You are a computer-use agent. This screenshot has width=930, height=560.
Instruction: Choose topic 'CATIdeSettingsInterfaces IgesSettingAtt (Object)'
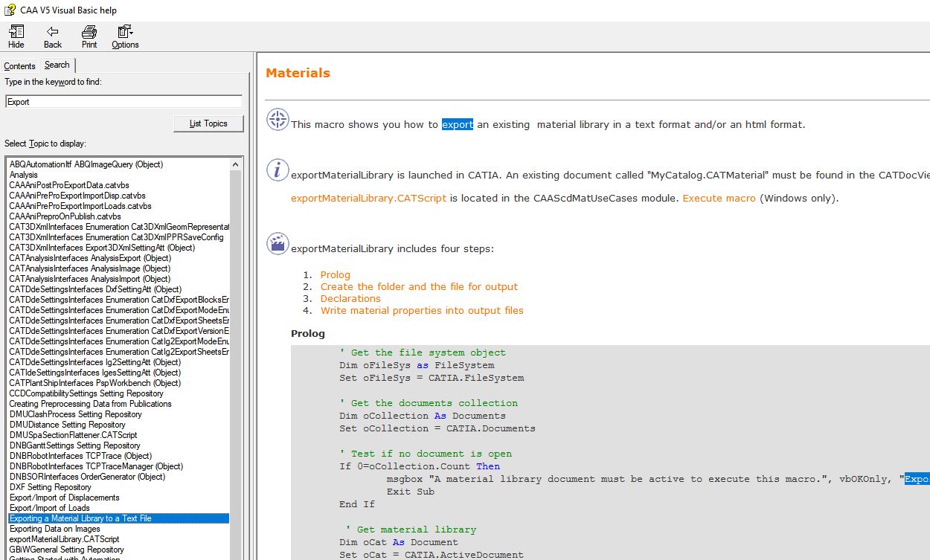(x=94, y=373)
